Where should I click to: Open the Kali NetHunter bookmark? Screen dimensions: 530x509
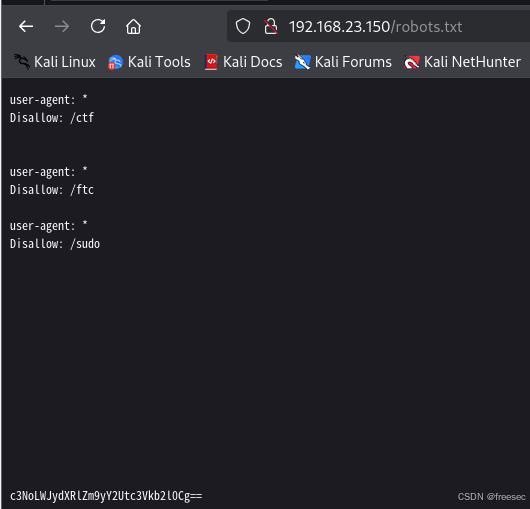tap(462, 62)
